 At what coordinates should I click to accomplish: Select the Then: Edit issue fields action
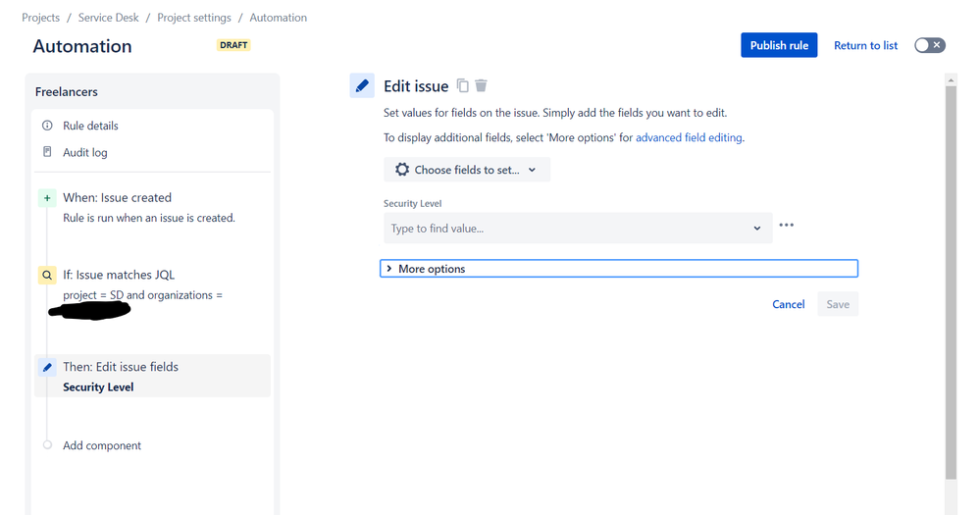pos(121,367)
